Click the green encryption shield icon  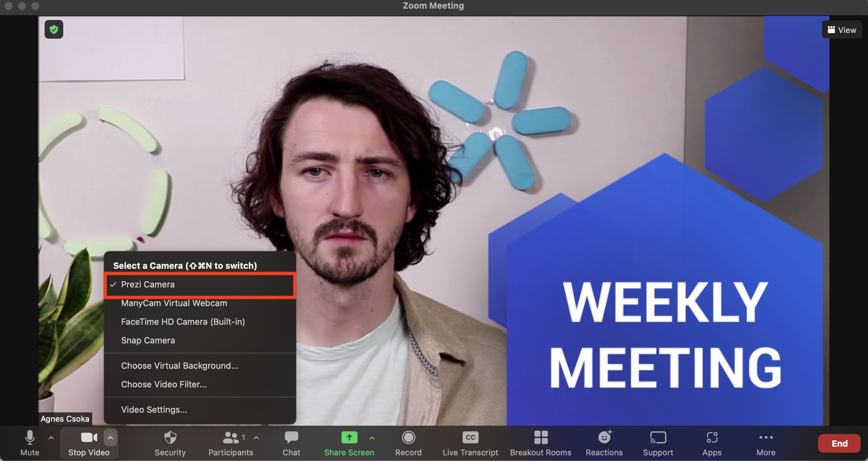pyautogui.click(x=54, y=29)
